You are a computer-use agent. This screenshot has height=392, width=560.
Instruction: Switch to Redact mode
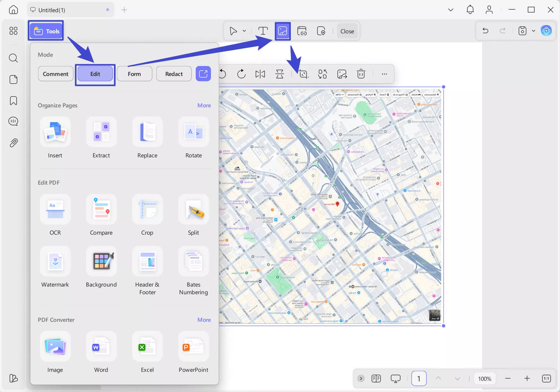(174, 74)
